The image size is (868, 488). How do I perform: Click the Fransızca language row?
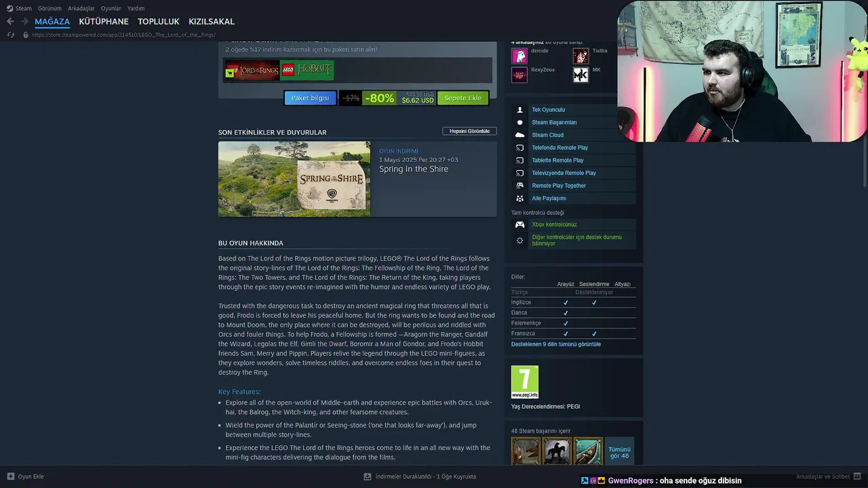point(574,333)
